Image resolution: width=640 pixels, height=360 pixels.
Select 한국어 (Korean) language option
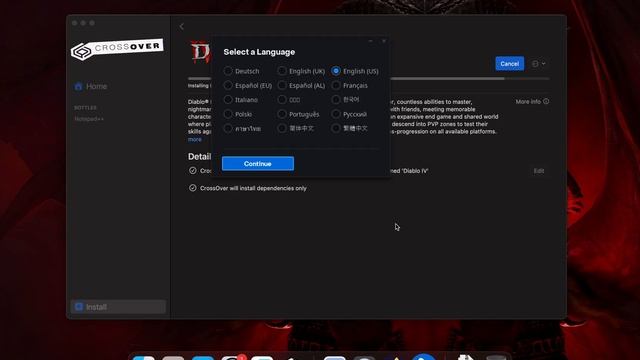(x=346, y=100)
